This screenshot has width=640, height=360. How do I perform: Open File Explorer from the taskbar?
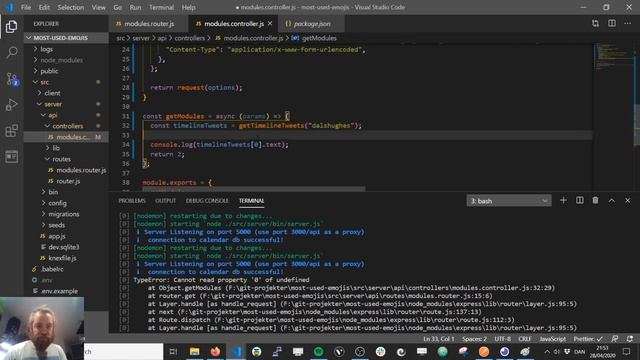[x=194, y=351]
